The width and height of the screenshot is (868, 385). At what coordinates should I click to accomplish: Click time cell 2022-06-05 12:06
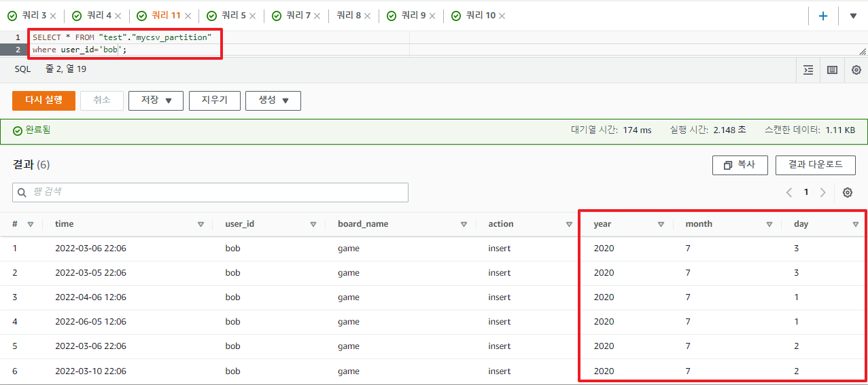point(90,322)
